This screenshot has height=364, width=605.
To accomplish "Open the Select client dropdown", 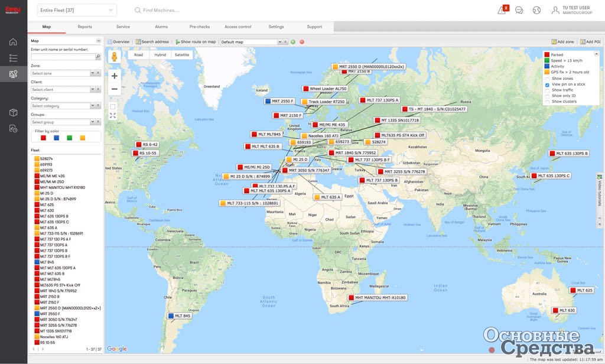I will click(92, 89).
